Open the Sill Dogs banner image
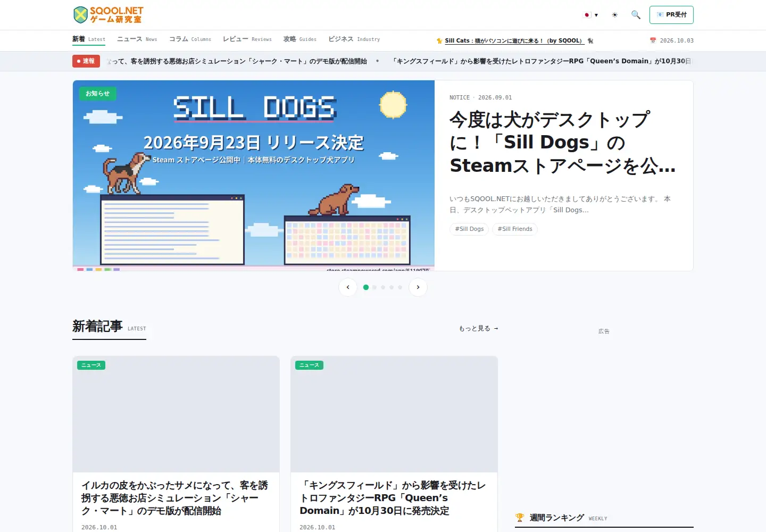Screen dimensions: 766x532 [254, 176]
